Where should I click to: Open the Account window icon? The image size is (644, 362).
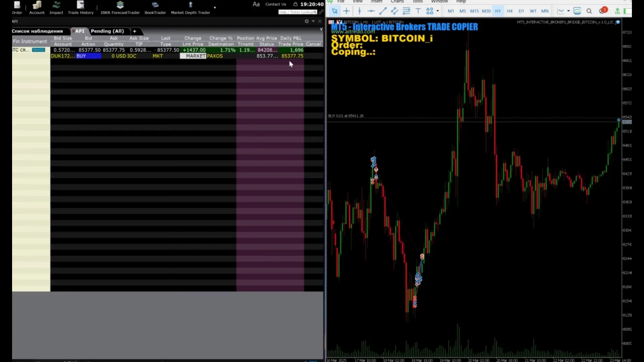[37, 8]
